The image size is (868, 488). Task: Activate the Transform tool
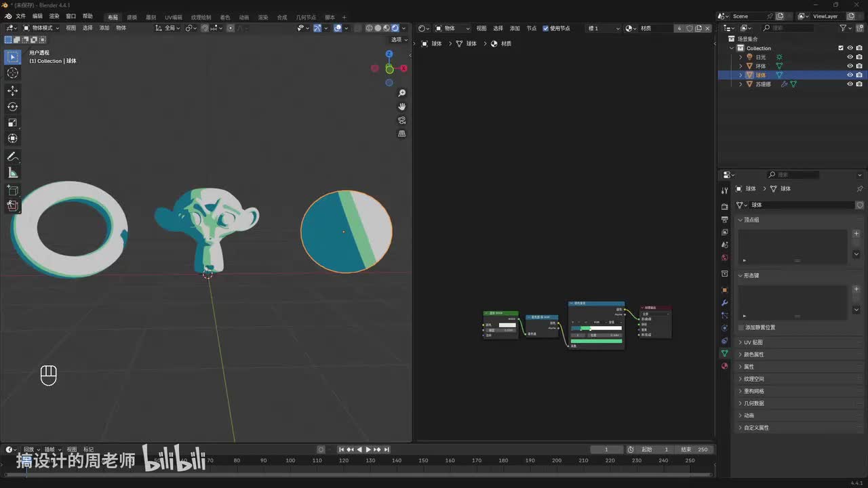point(12,138)
